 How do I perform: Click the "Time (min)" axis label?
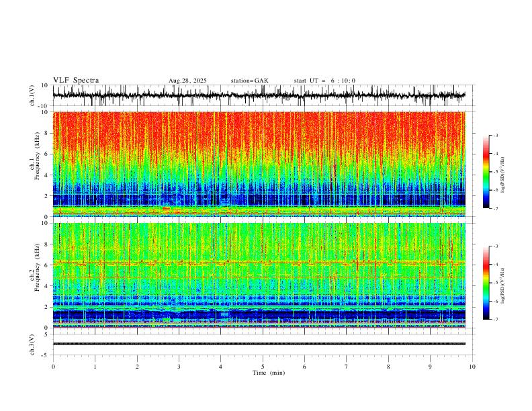[269, 373]
